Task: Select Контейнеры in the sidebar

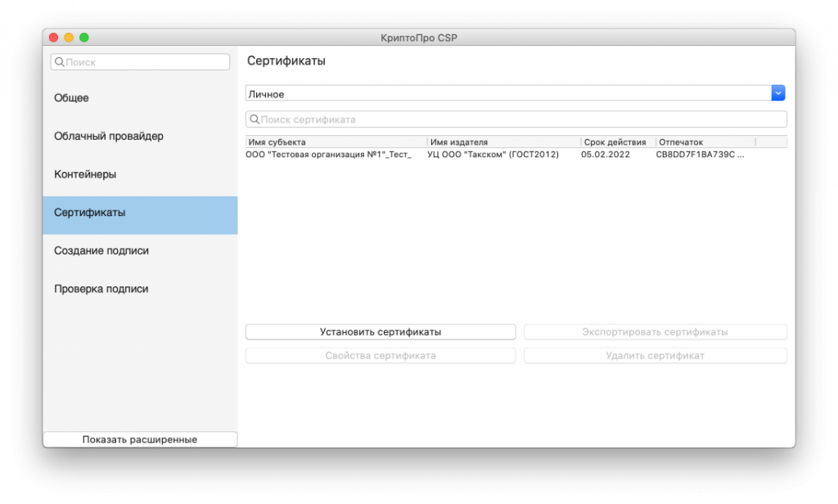Action: point(140,174)
